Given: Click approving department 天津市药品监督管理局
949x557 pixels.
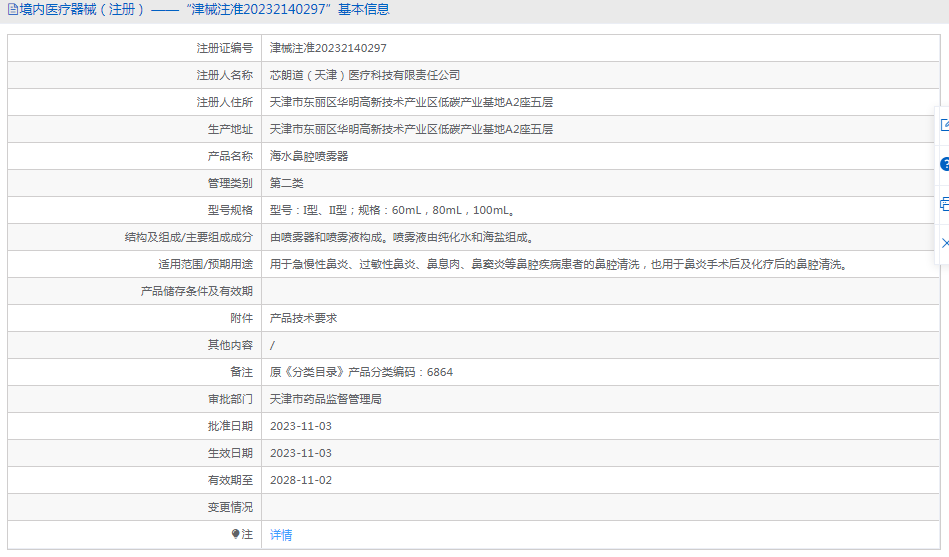Looking at the screenshot, I should [326, 399].
